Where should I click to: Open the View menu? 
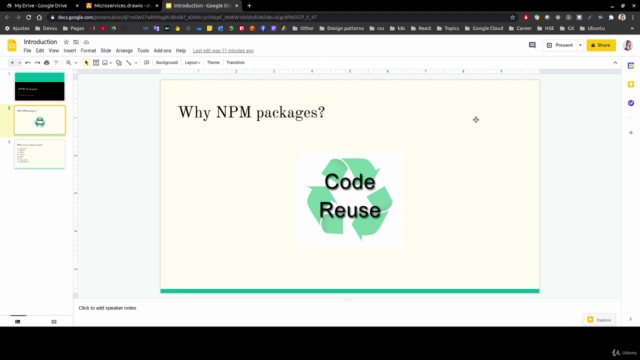[x=53, y=51]
